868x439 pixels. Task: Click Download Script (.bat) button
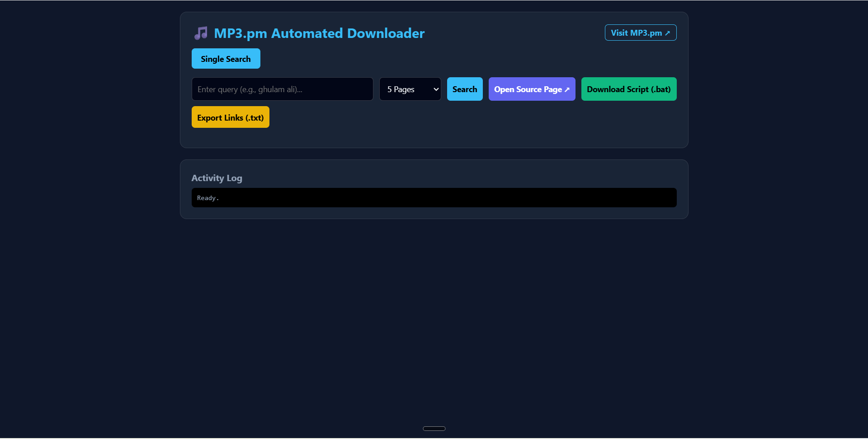point(629,89)
